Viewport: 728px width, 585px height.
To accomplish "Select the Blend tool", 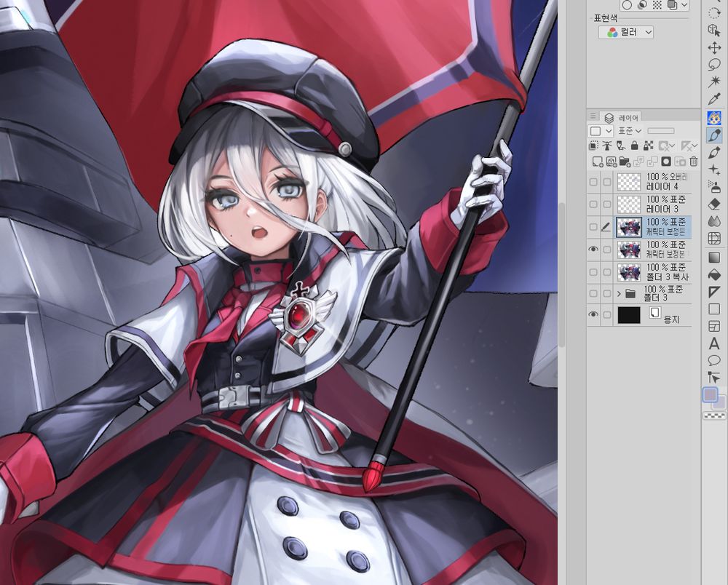I will (x=714, y=220).
